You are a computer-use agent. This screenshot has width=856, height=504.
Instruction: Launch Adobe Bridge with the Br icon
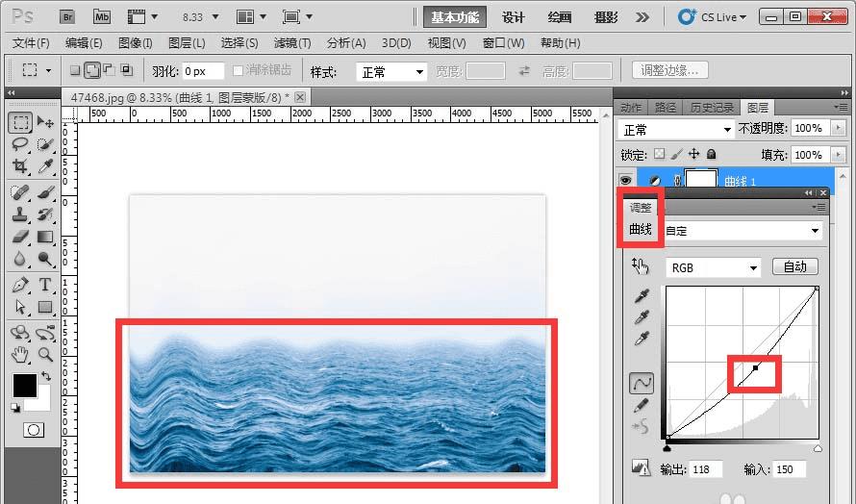pyautogui.click(x=67, y=17)
